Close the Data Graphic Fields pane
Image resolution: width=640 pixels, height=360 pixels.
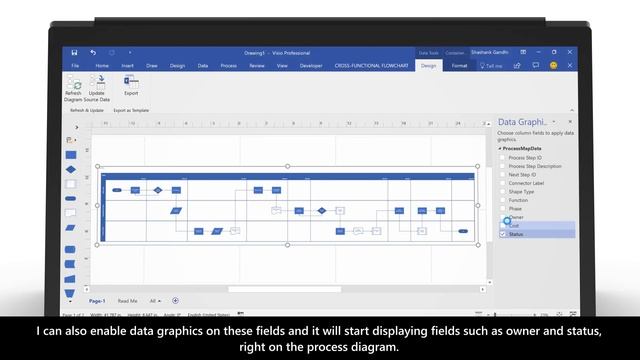(x=570, y=122)
